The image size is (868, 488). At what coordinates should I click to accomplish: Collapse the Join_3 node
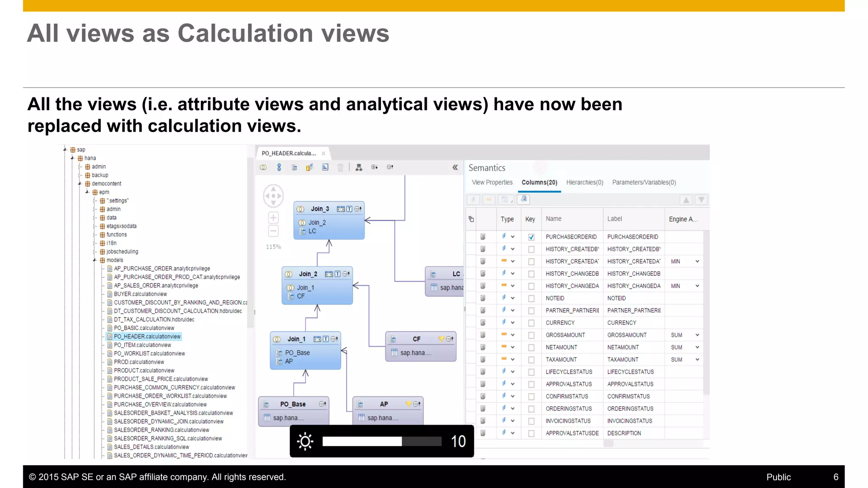point(358,209)
